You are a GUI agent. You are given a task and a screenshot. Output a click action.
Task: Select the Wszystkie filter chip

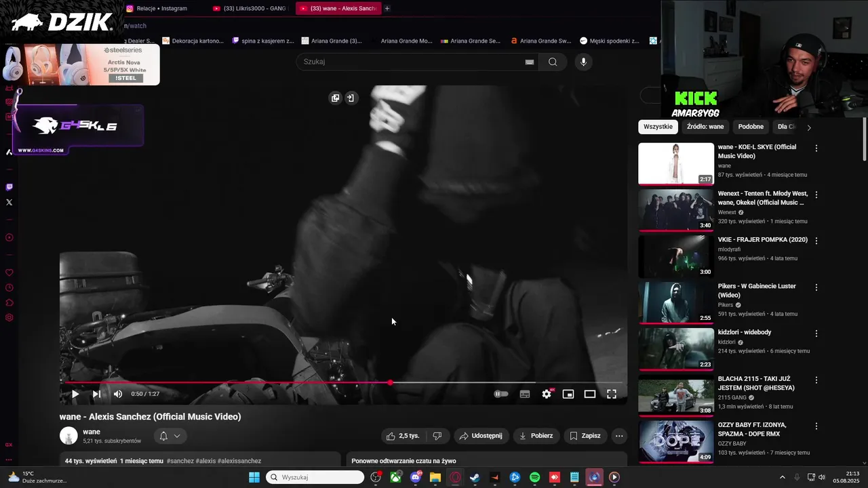click(x=658, y=127)
